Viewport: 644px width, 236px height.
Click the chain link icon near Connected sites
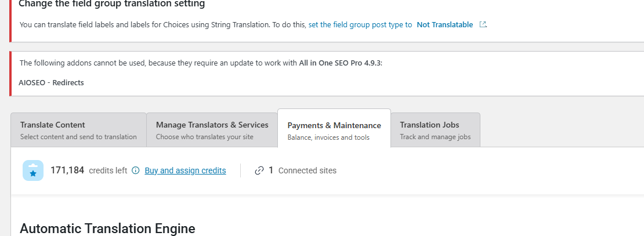coord(259,170)
